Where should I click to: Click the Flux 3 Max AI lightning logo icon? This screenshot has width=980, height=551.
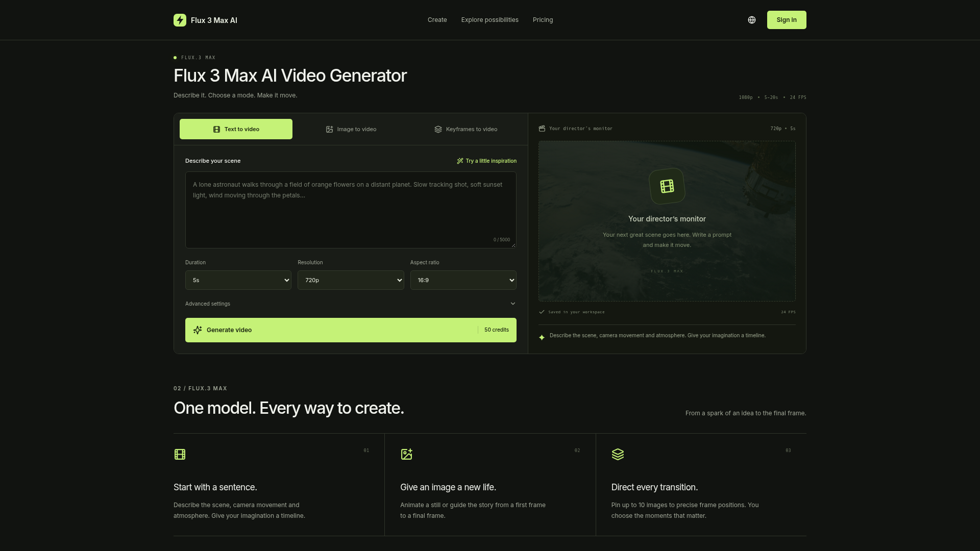tap(180, 20)
